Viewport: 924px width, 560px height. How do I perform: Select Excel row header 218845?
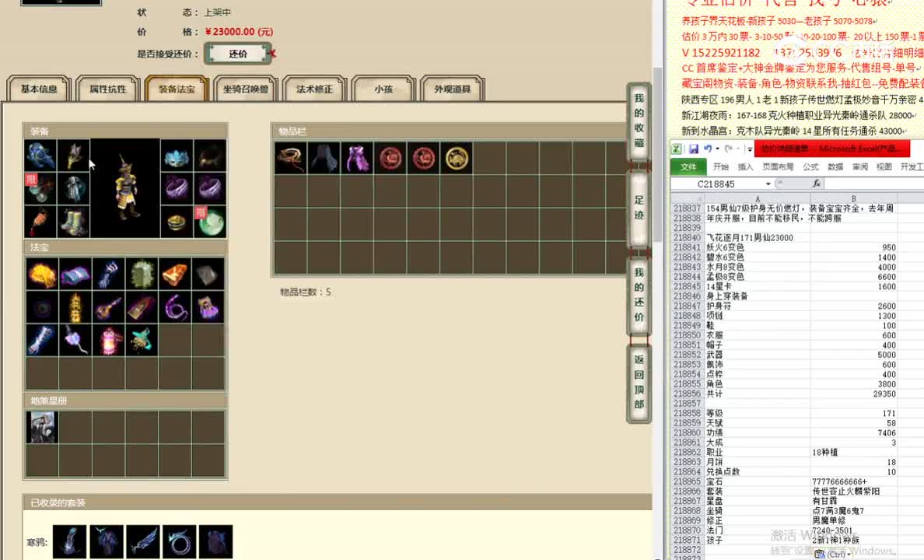(x=687, y=286)
